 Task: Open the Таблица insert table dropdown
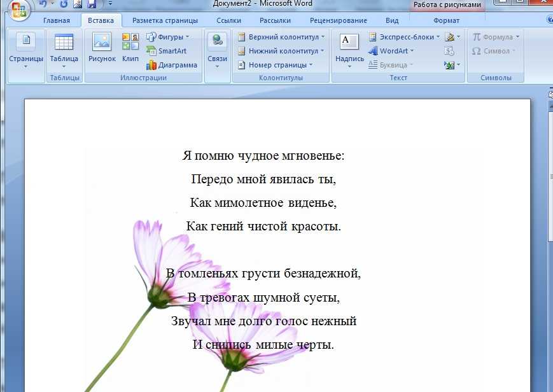click(64, 50)
